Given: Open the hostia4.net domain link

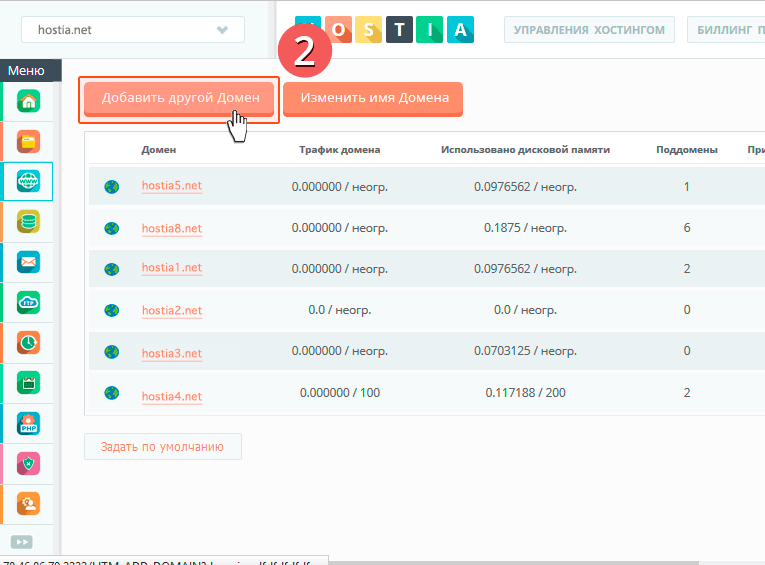Looking at the screenshot, I should [x=172, y=396].
